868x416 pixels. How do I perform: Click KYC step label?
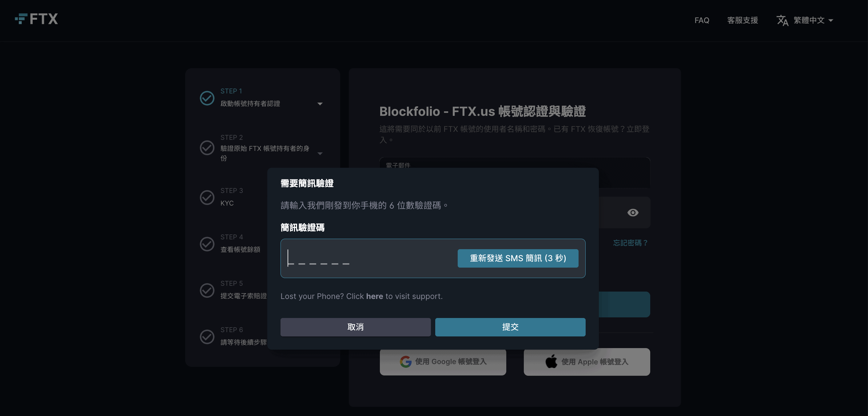tap(227, 203)
